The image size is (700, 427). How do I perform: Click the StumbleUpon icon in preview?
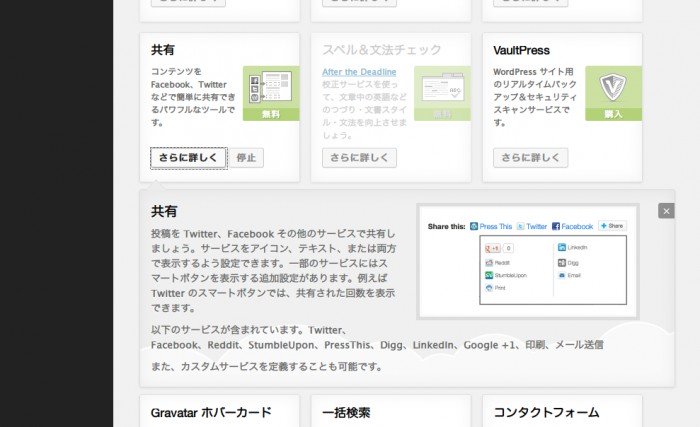(489, 274)
